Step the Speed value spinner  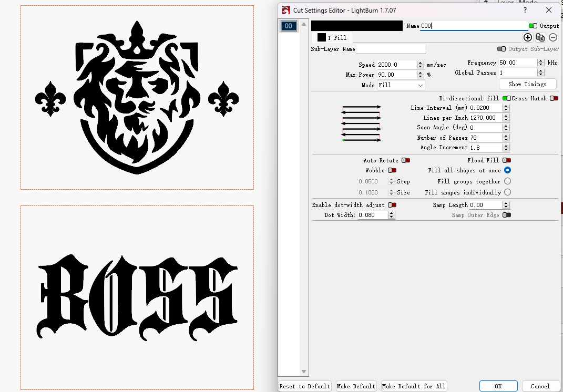[x=421, y=65]
